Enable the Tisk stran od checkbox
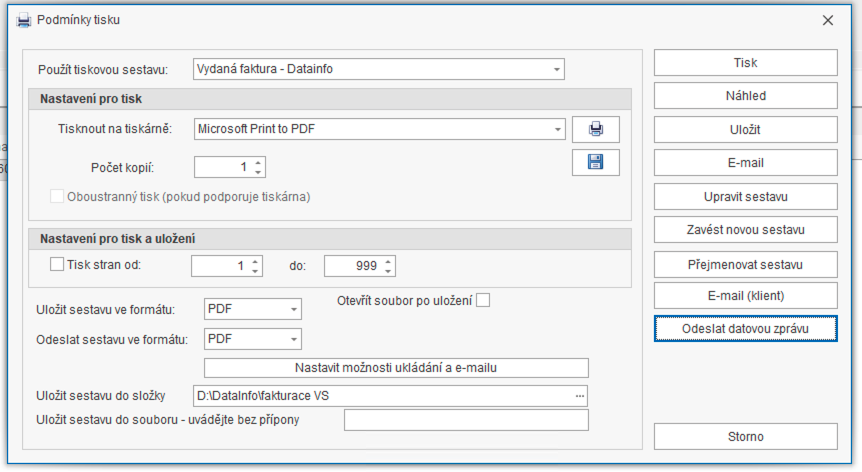This screenshot has width=862, height=472. (57, 264)
